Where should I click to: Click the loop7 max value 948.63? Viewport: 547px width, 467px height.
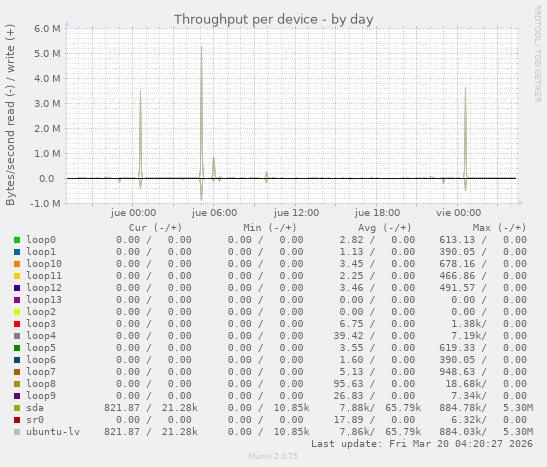coord(457,372)
